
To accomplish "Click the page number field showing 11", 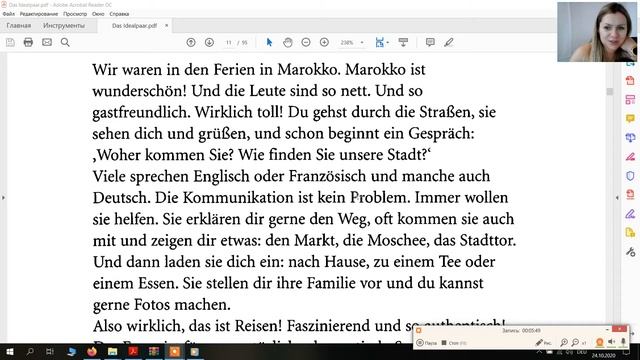I will [x=229, y=42].
